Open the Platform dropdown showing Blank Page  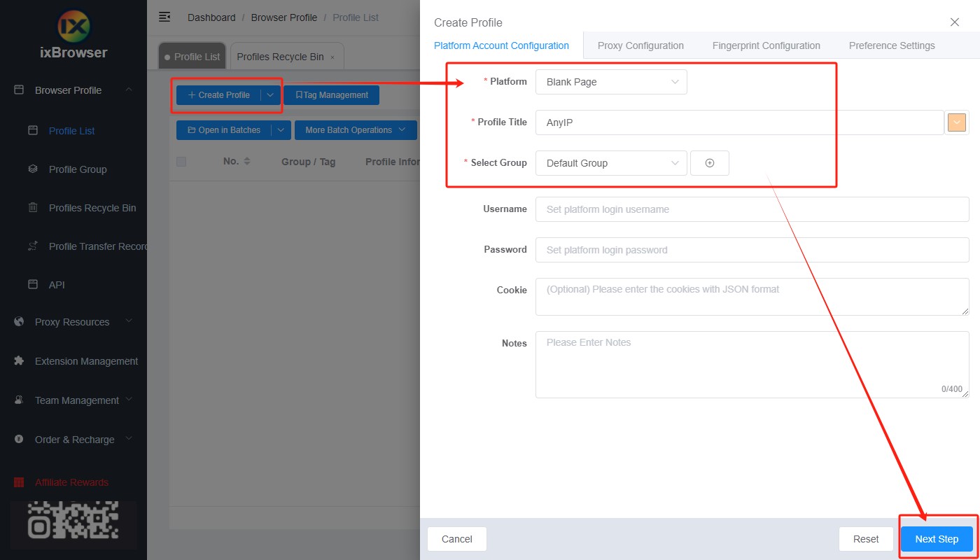(x=610, y=81)
